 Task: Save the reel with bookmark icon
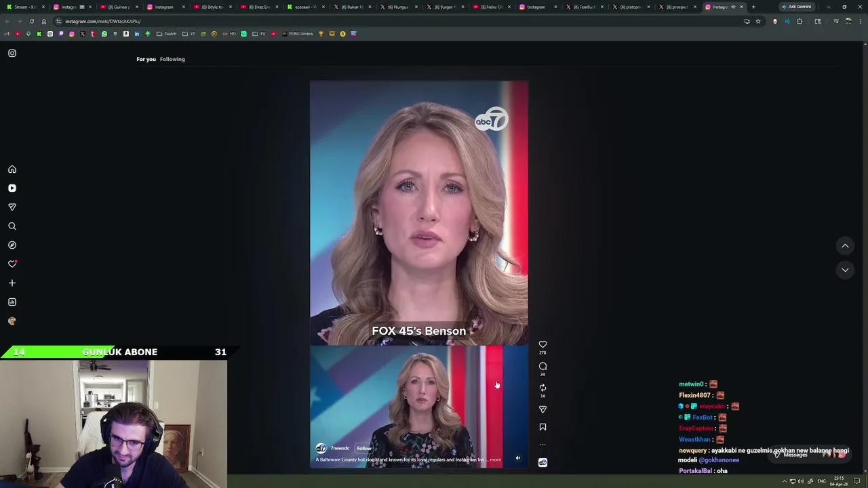point(542,427)
